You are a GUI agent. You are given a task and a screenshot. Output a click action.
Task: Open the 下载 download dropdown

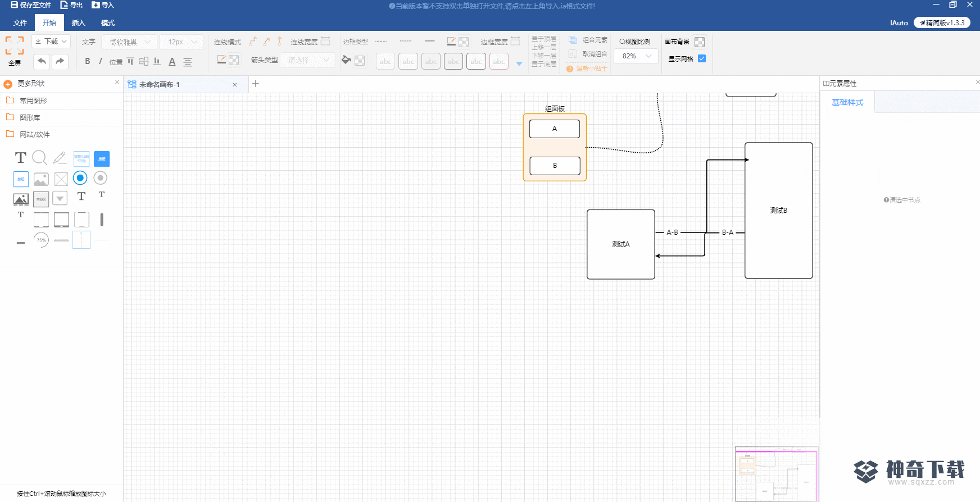51,42
